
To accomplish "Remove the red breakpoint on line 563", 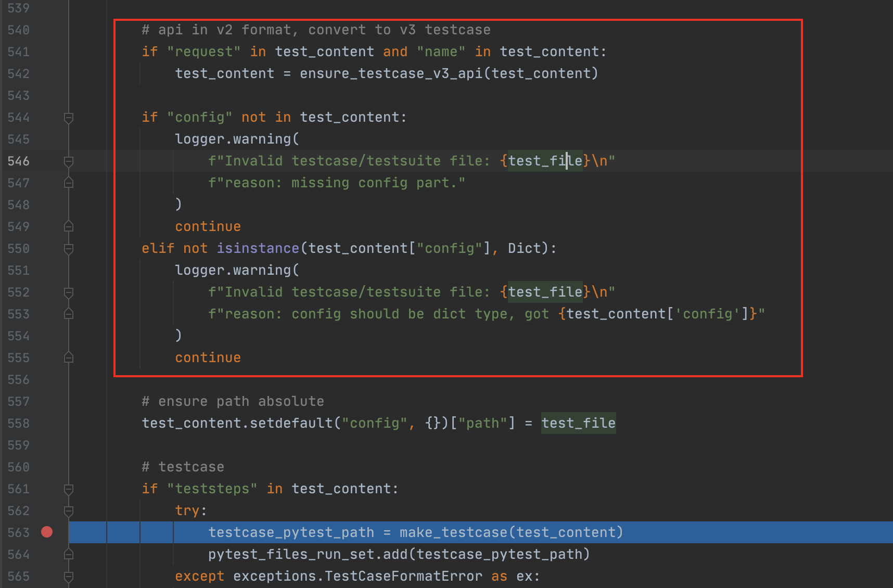I will (x=47, y=532).
